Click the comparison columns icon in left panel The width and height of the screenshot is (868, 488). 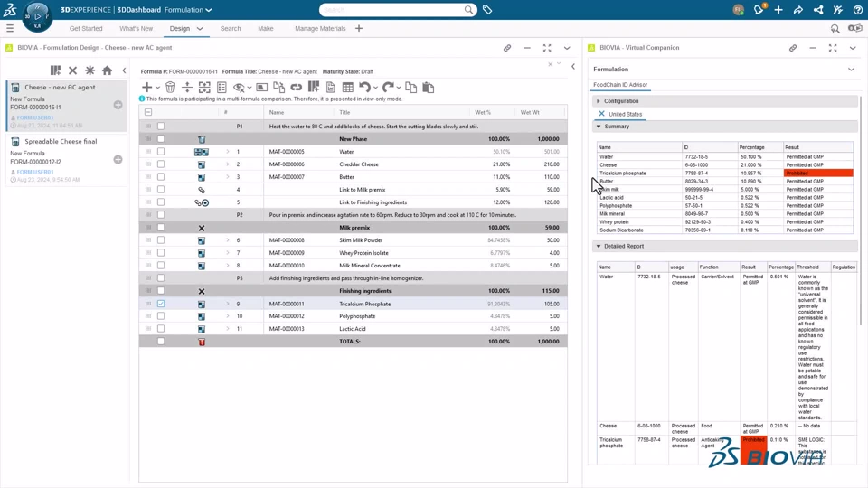55,70
